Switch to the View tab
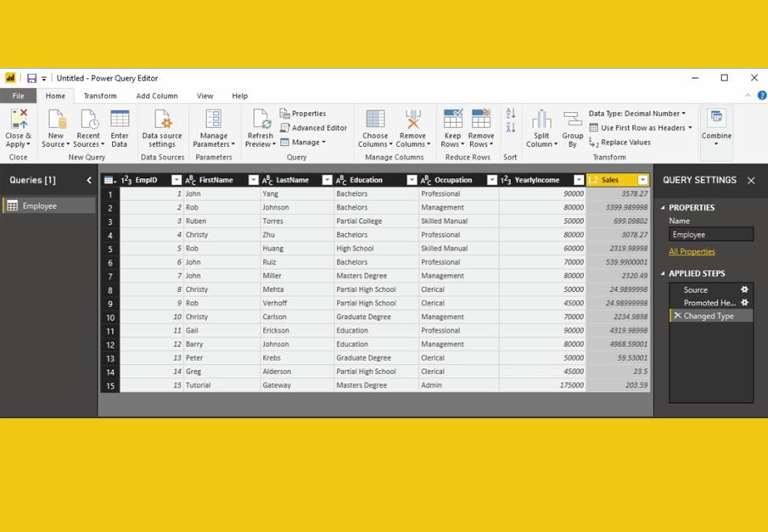Image resolution: width=768 pixels, height=532 pixels. pyautogui.click(x=205, y=96)
